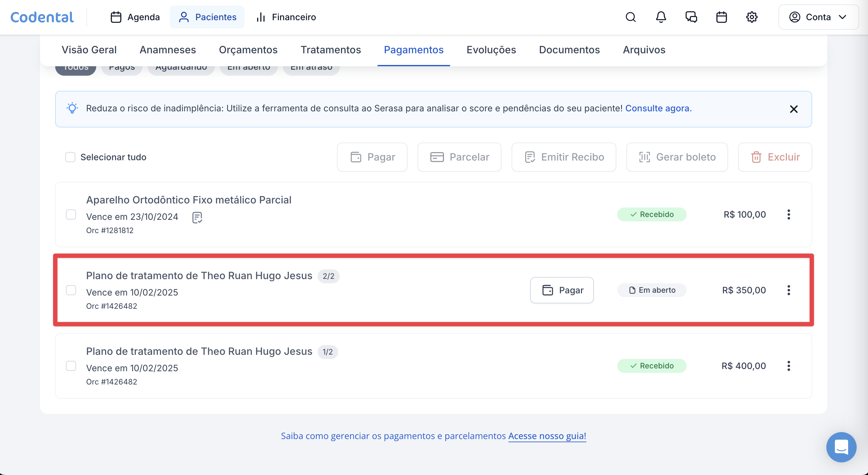Open options menu for R$ 100,00 payment
This screenshot has width=868, height=475.
tap(789, 214)
